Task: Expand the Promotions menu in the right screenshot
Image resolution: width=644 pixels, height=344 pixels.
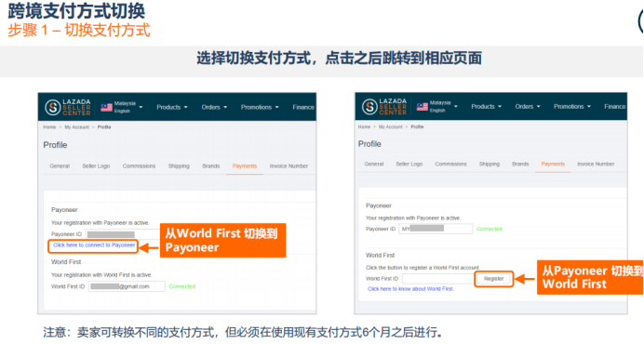Action: (x=572, y=106)
